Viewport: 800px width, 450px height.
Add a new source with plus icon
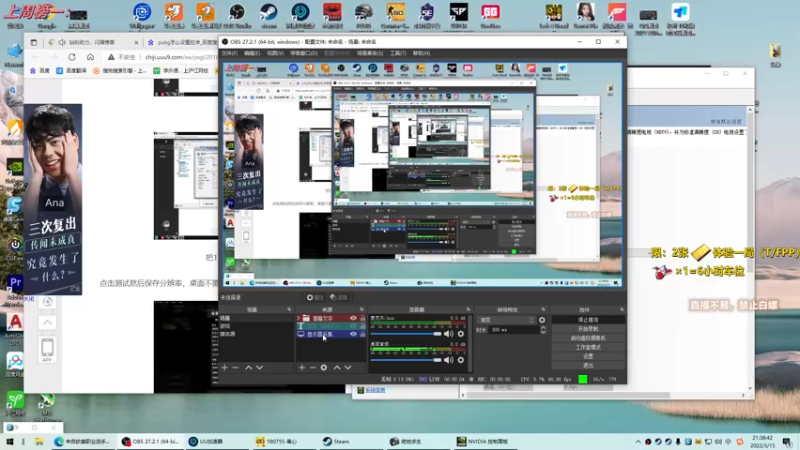tap(302, 367)
